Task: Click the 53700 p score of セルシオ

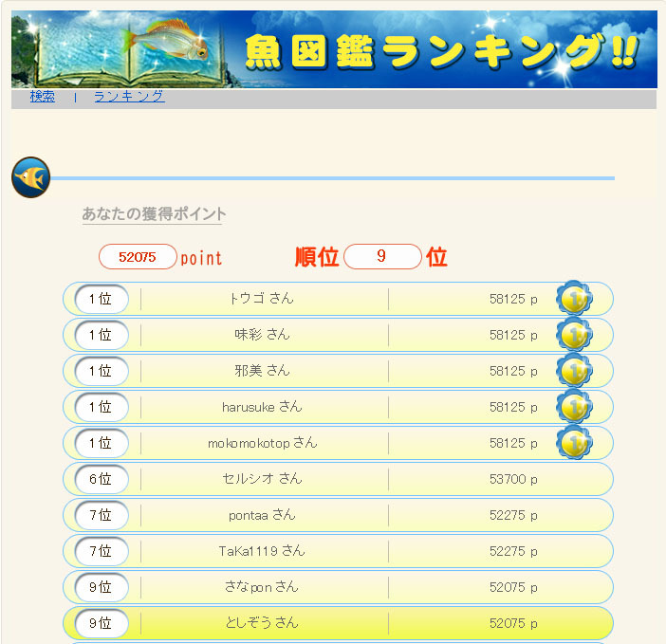Action: (x=513, y=479)
